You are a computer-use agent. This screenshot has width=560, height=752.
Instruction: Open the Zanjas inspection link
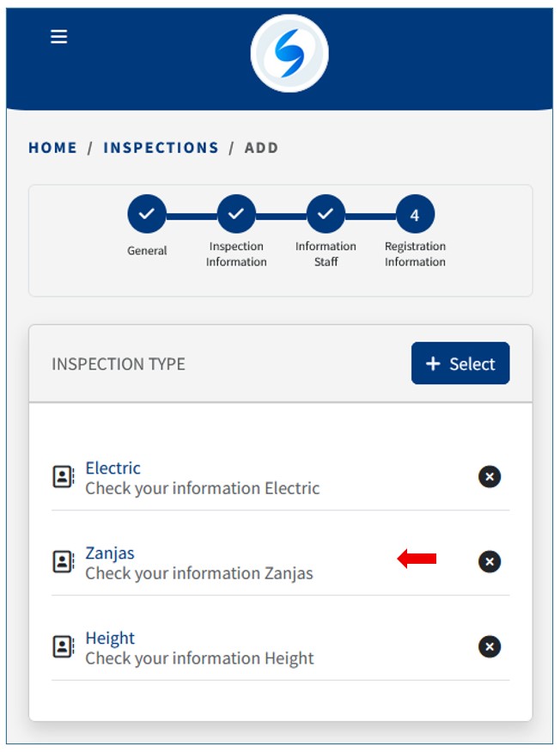(110, 553)
